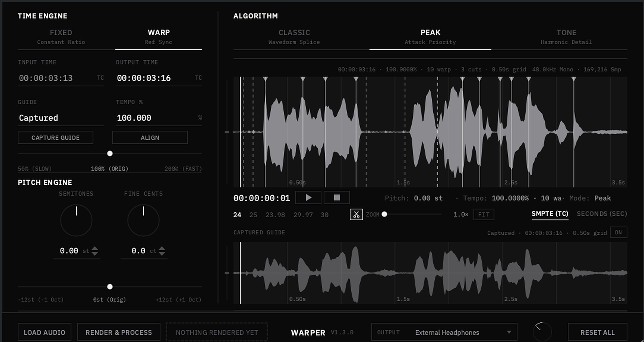Toggle Input Time TC unit label
This screenshot has width=644, height=342.
coord(100,78)
